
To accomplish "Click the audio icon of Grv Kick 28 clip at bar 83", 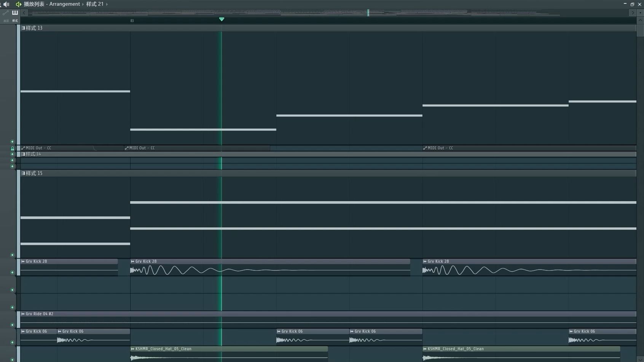I will coord(132,261).
